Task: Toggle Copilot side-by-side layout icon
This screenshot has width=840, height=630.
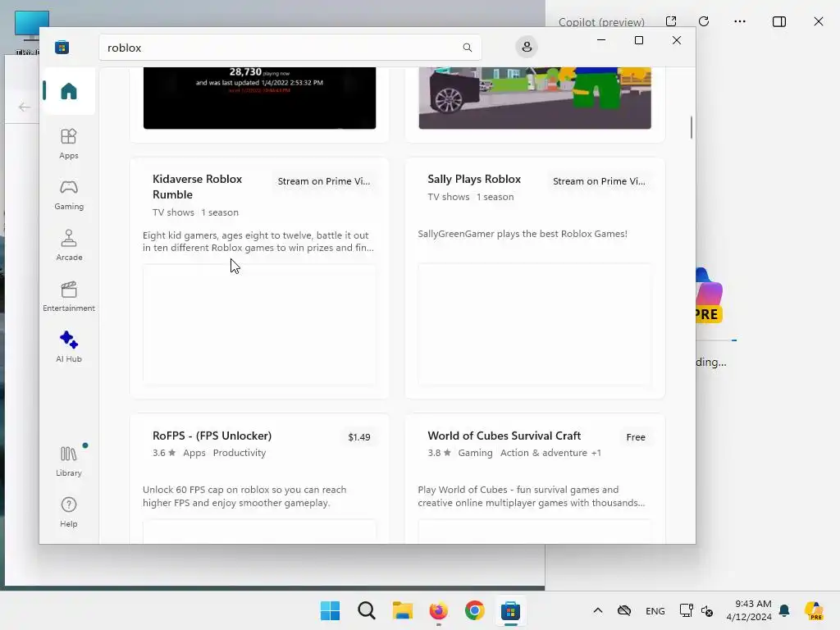Action: [779, 21]
